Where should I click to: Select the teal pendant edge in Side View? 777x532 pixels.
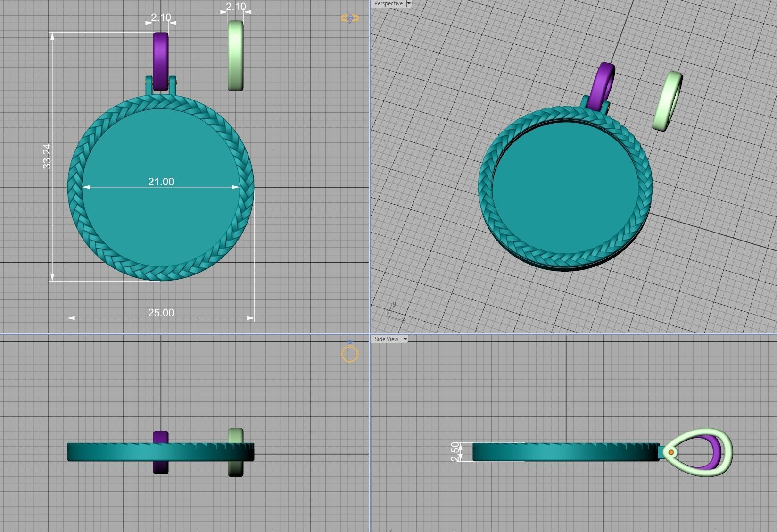(x=566, y=452)
